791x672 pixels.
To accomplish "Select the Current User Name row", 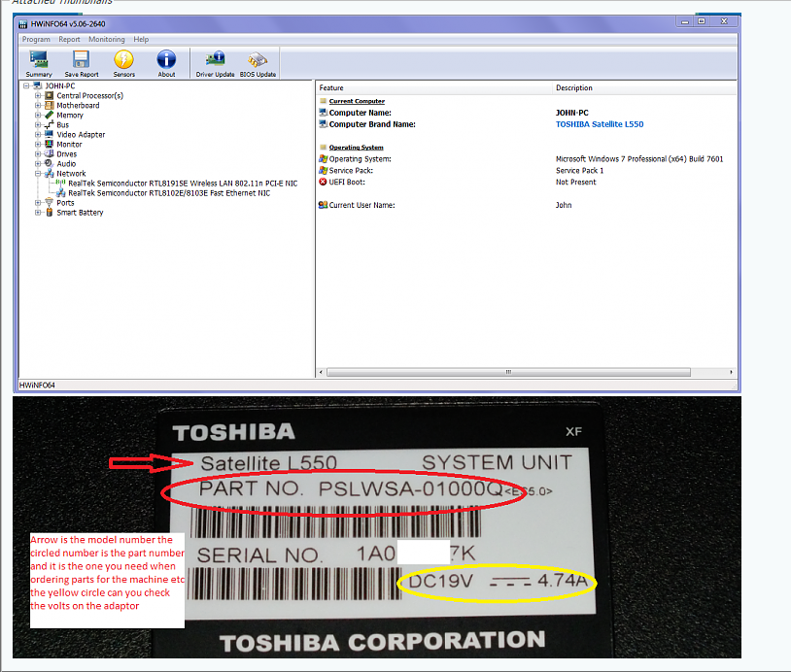I will pos(526,205).
